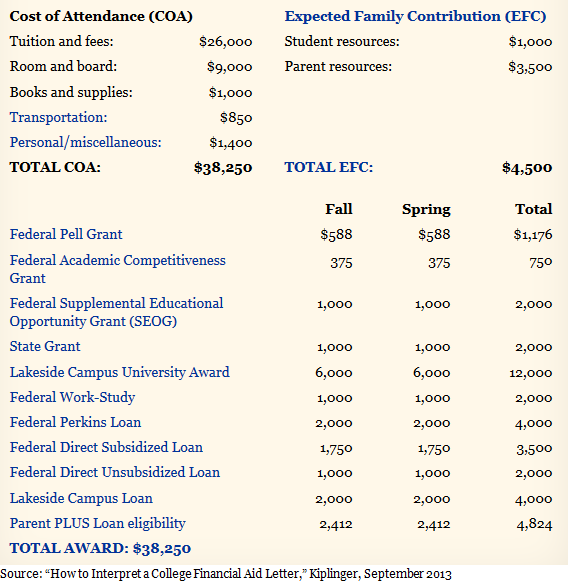
Task: Click Federal Academic Competitiveness Grant link
Action: click(x=117, y=269)
